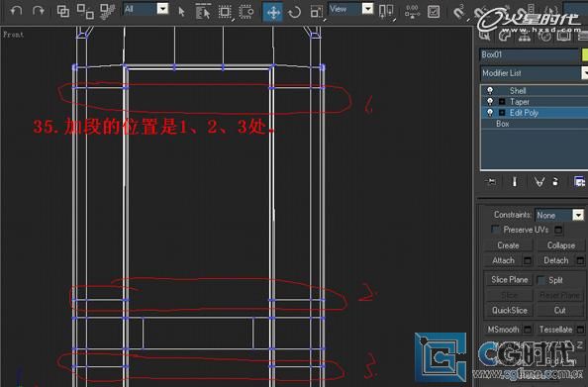Click the QuickSlice button
The image size is (588, 387).
(x=509, y=310)
